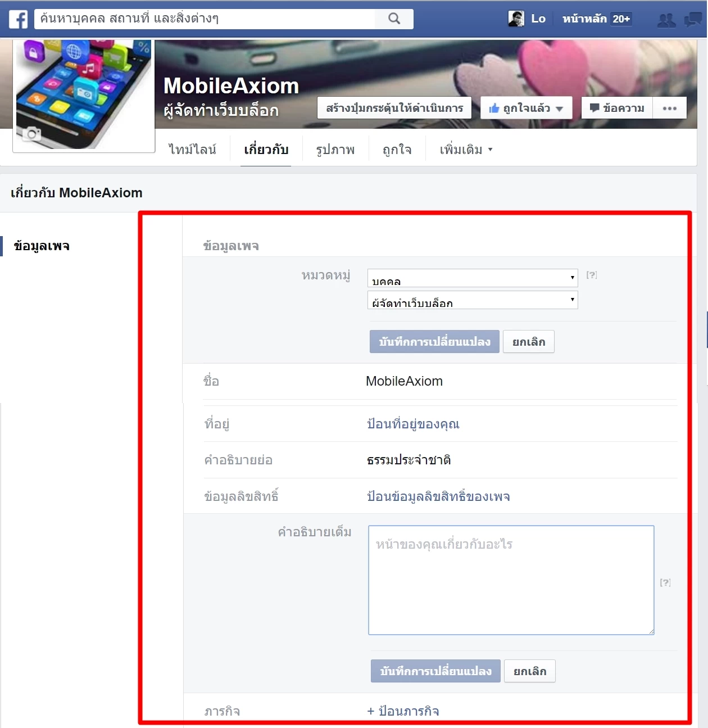708x728 pixels.
Task: Click สร้างปุ่มกระตุ้นให้ดำเนินการ button
Action: (394, 108)
